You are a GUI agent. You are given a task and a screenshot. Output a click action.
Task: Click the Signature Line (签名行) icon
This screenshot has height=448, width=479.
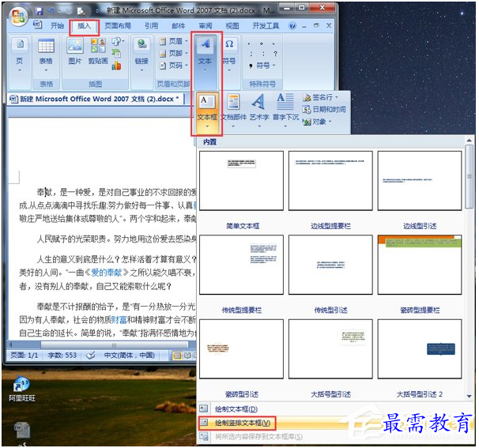320,97
